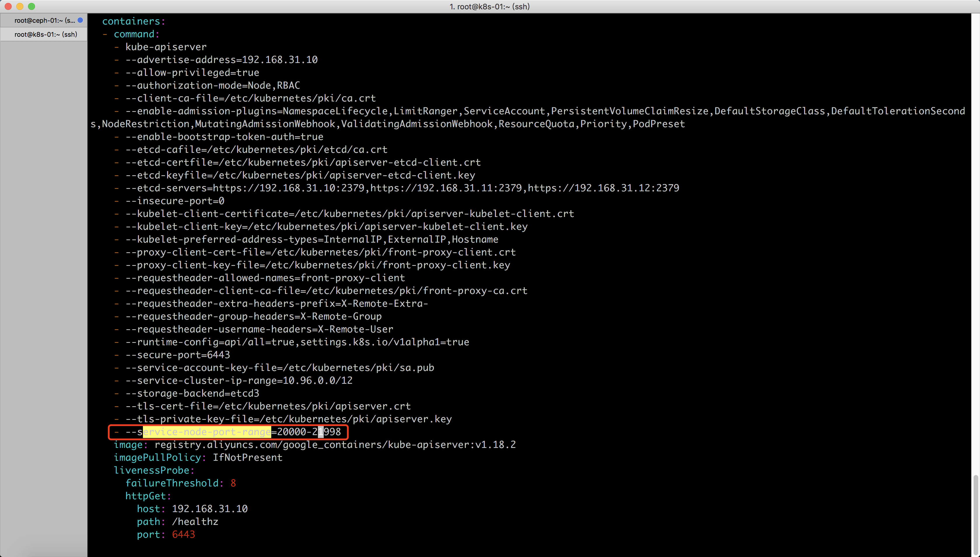Click the imagePullPolicy IfNotPresent text
Viewport: 980px width, 557px height.
pyautogui.click(x=248, y=457)
